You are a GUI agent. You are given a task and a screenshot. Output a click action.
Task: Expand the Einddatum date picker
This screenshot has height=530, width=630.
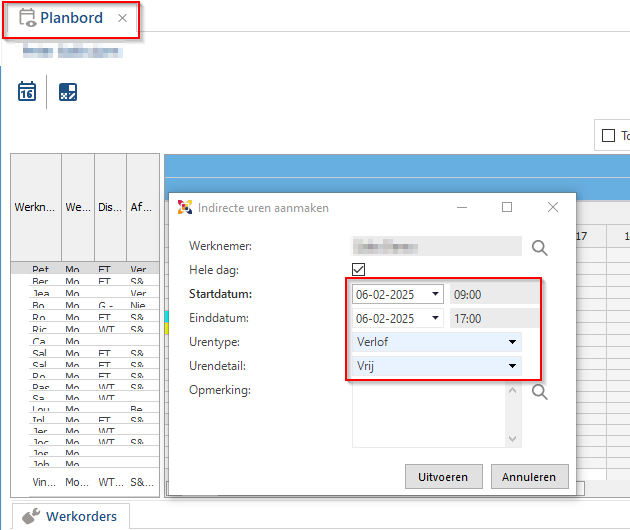435,318
